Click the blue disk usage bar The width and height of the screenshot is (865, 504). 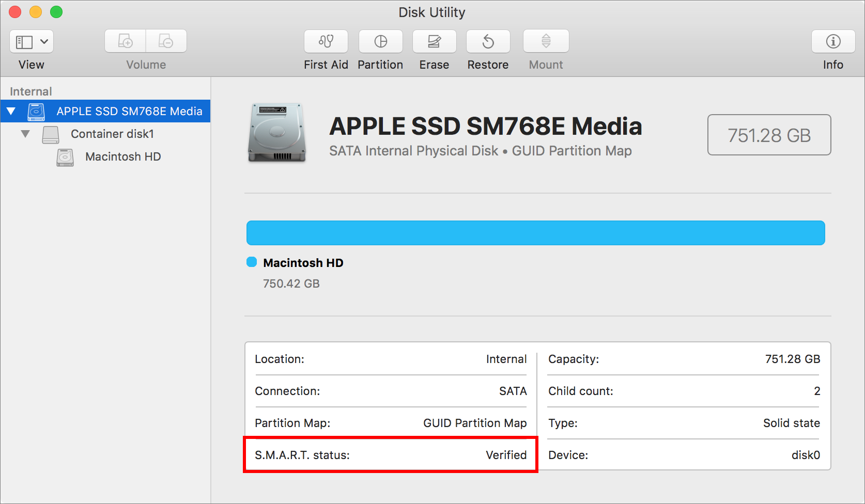pyautogui.click(x=536, y=233)
